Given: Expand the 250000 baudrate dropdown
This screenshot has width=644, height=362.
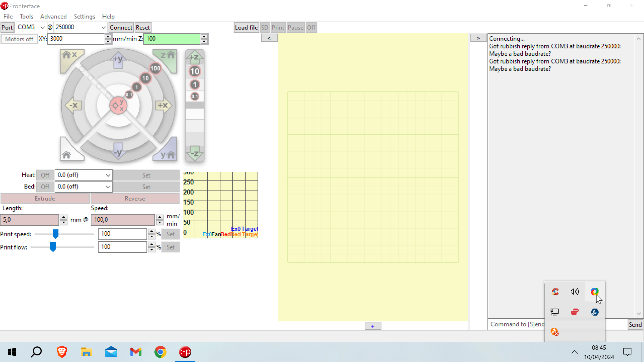Looking at the screenshot, I should 80,27.
